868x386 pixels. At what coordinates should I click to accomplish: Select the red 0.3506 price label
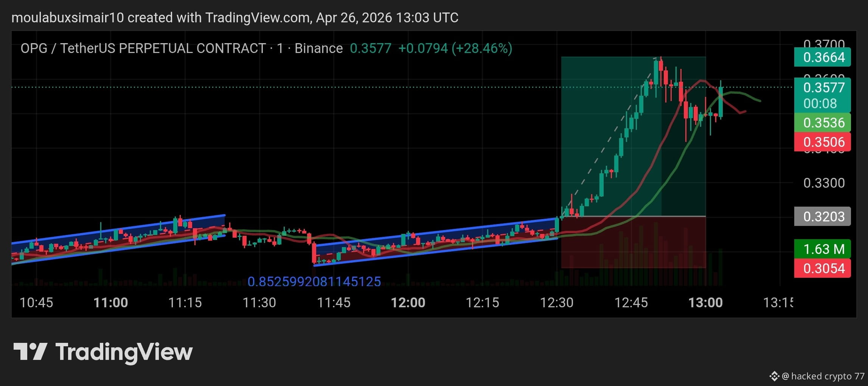coord(822,142)
